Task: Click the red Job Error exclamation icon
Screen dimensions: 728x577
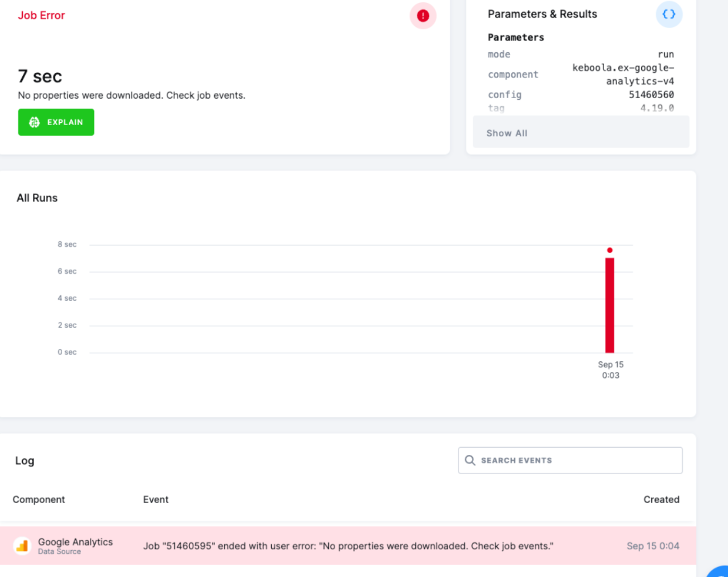Action: pos(423,16)
